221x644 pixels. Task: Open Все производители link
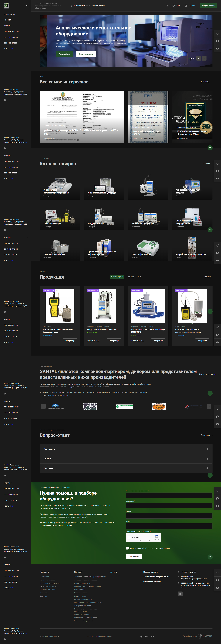209,374
